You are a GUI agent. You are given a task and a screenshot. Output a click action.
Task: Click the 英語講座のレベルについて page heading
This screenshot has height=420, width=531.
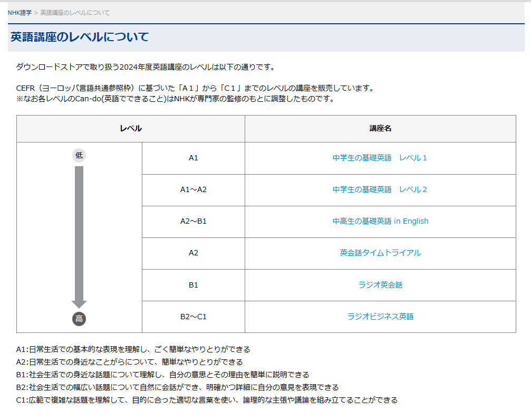[x=80, y=37]
